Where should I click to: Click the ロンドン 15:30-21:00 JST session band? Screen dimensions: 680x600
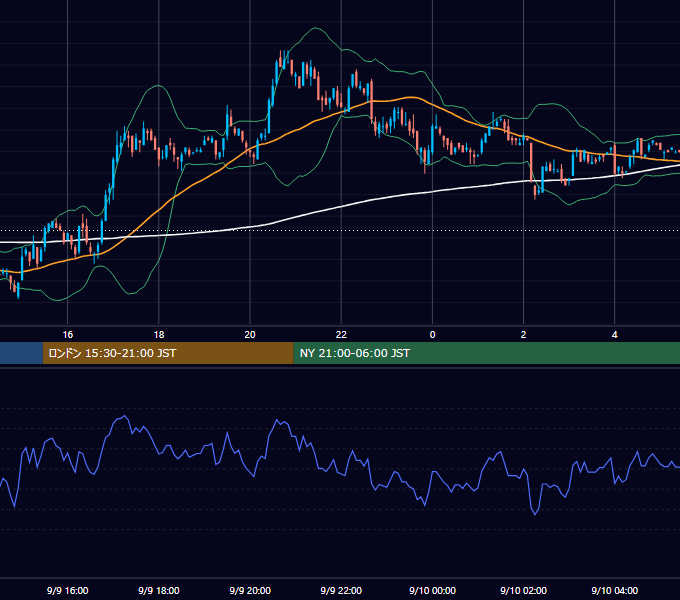[x=168, y=353]
